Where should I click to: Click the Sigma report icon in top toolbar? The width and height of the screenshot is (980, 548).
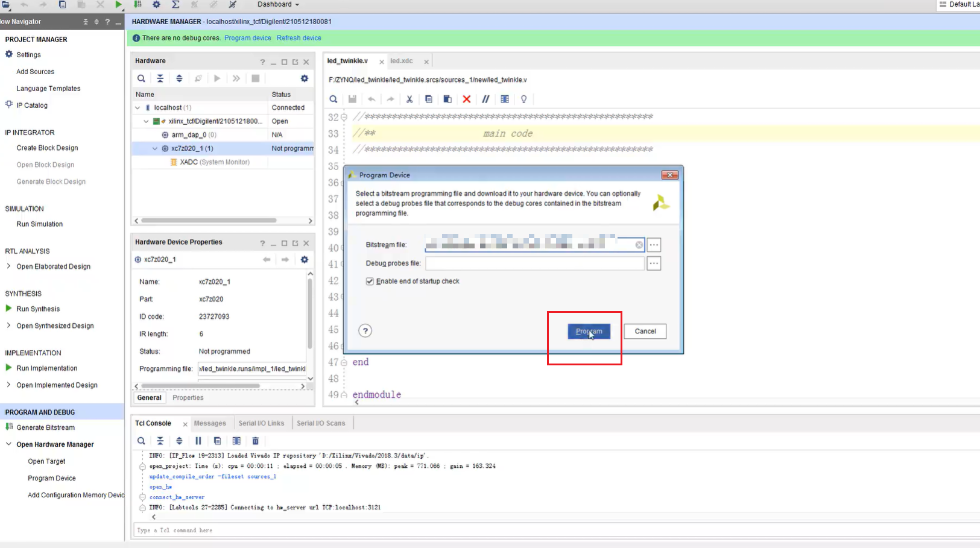pyautogui.click(x=175, y=4)
